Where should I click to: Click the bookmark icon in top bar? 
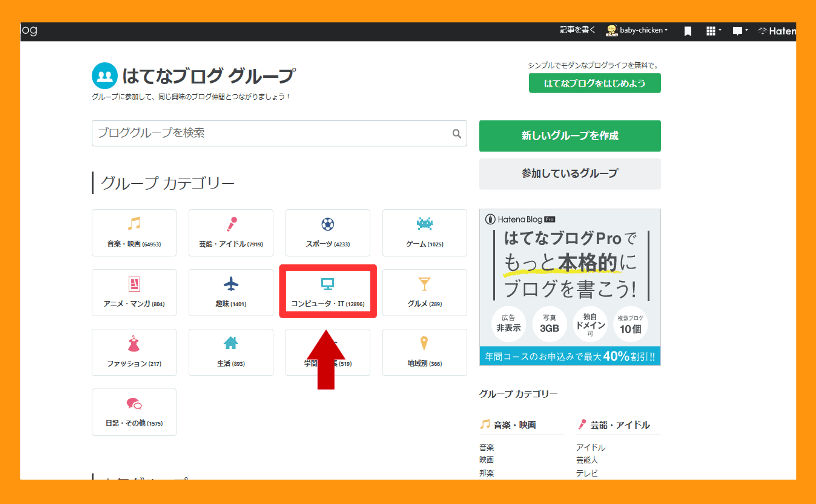687,31
